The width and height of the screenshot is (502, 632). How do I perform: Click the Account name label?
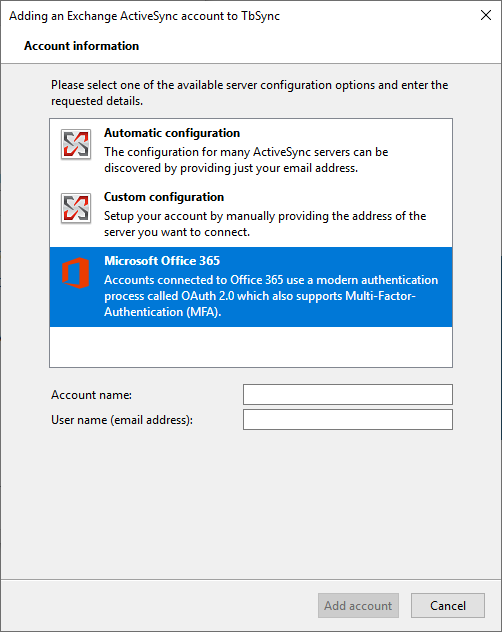point(91,395)
